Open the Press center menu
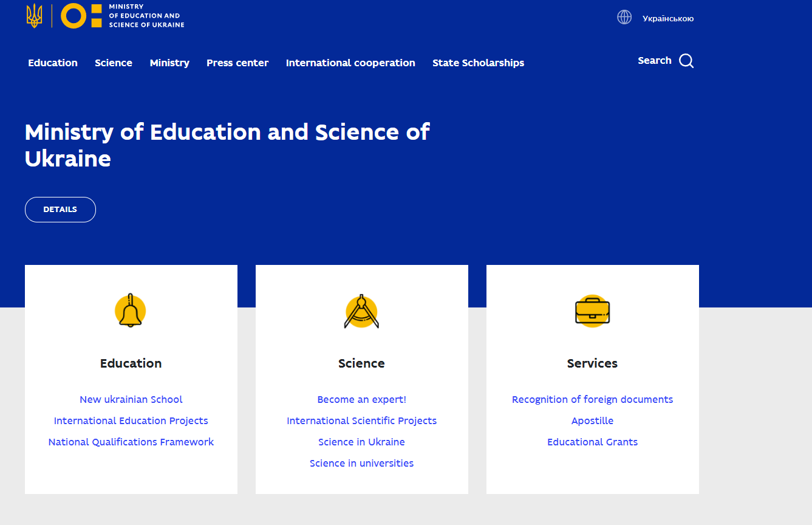This screenshot has height=525, width=812. click(237, 63)
